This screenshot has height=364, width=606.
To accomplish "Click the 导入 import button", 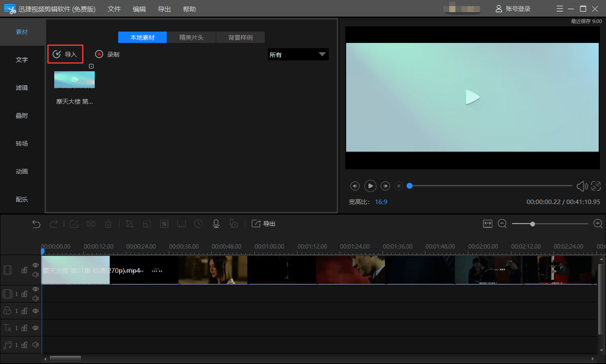I will 65,54.
